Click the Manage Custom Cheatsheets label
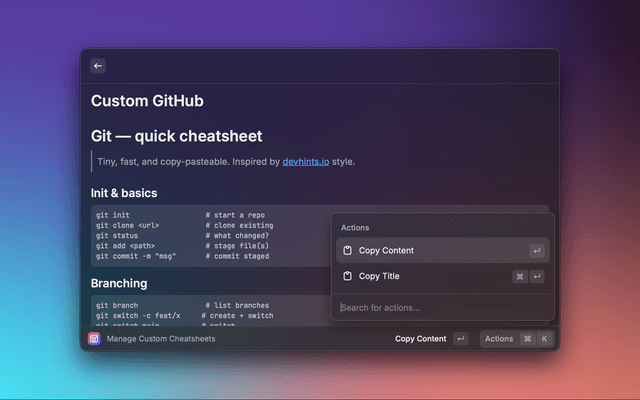Screen dimensions: 640x400 click(161, 339)
